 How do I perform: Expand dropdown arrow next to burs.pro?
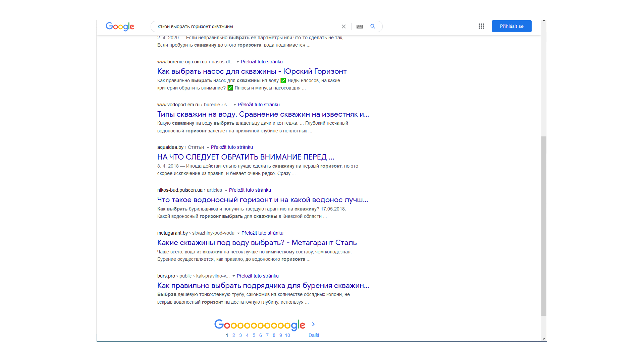(234, 276)
